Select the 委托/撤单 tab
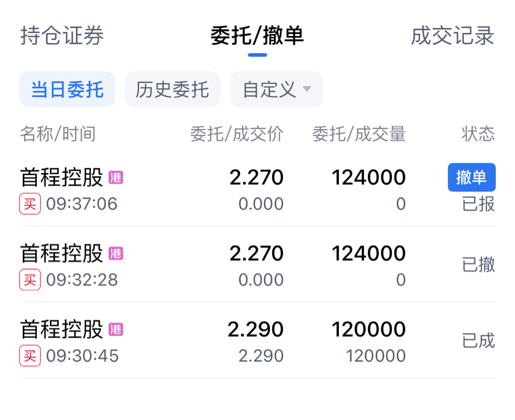 tap(257, 36)
